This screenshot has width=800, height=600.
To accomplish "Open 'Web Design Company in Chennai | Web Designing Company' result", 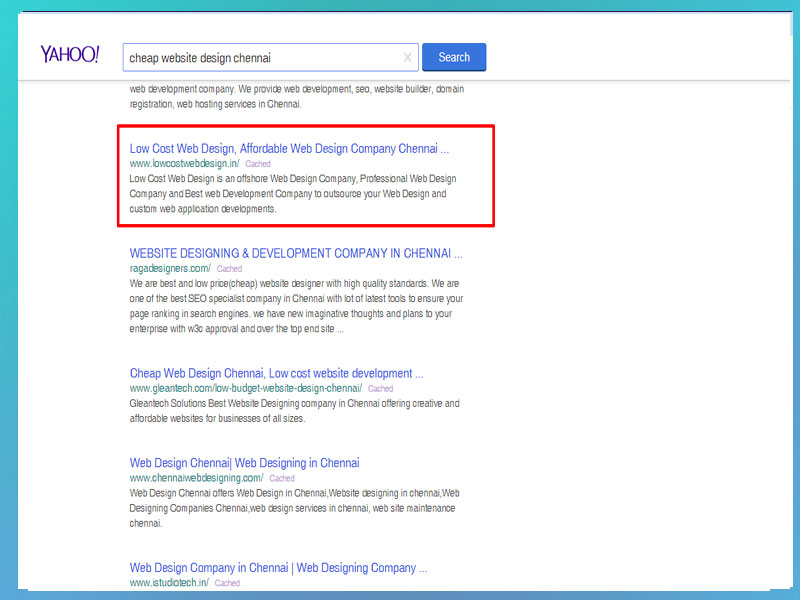I will [279, 568].
